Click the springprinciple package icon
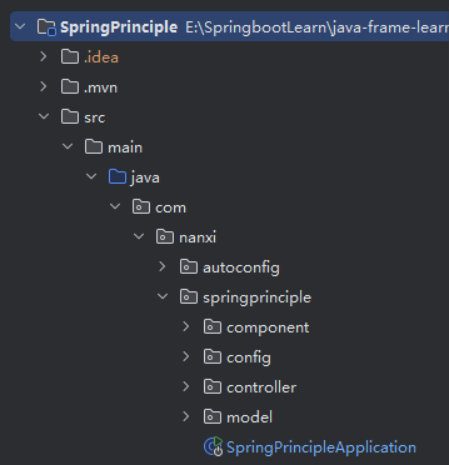Viewport: 449px width, 465px height. (x=188, y=297)
